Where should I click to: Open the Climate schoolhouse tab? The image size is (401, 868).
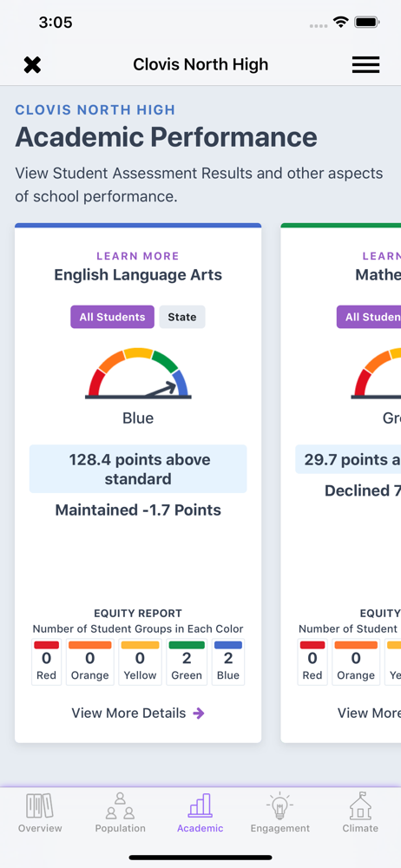tap(360, 813)
